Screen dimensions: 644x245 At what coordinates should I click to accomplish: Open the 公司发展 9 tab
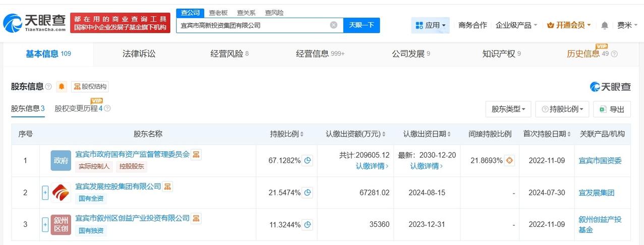tap(411, 54)
